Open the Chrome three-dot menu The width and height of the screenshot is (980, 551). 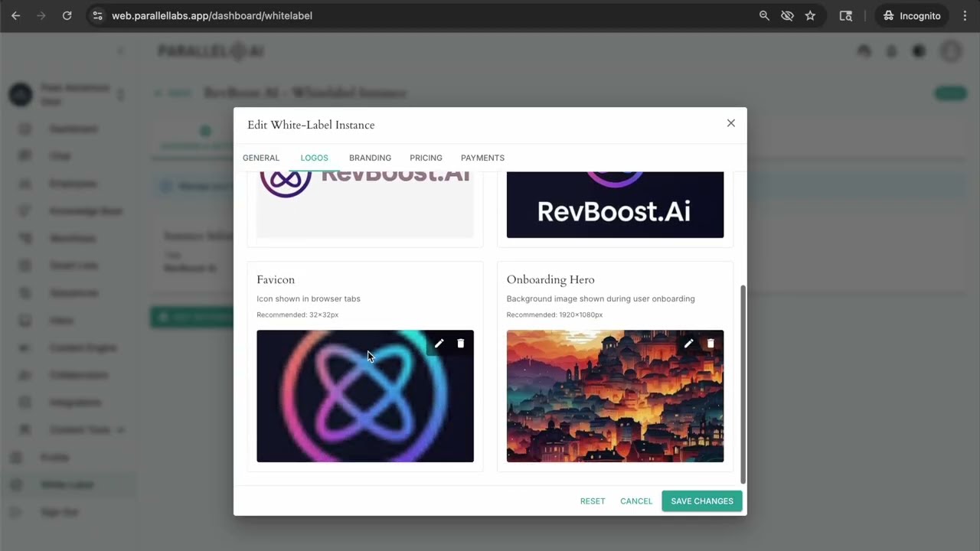coord(965,15)
